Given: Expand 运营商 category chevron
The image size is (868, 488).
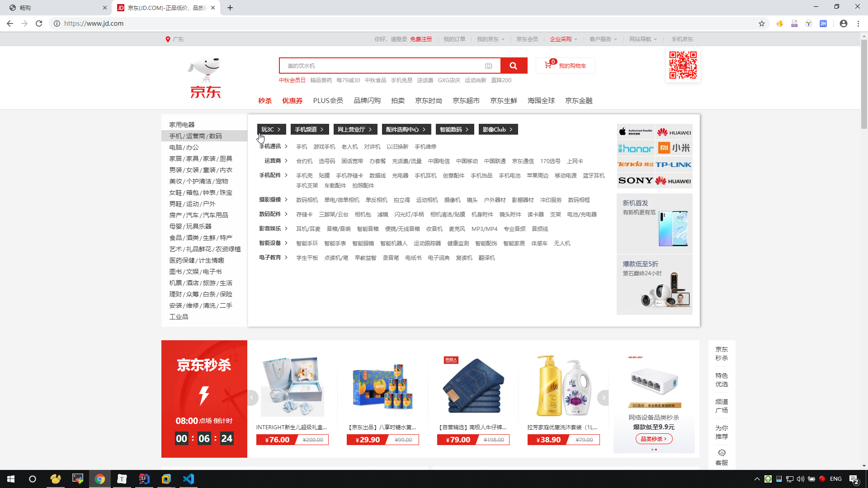Looking at the screenshot, I should tap(286, 161).
